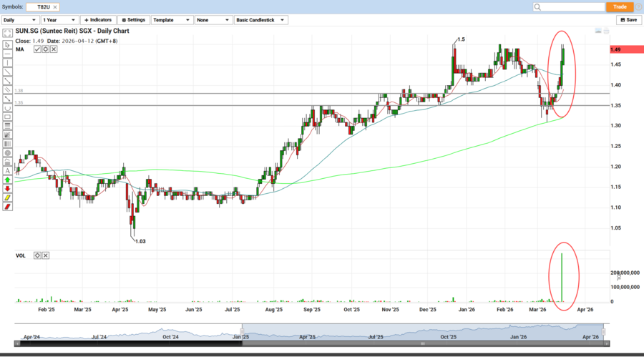This screenshot has width=644, height=357.
Task: Select the arrow pointer cursor tool
Action: point(7,44)
